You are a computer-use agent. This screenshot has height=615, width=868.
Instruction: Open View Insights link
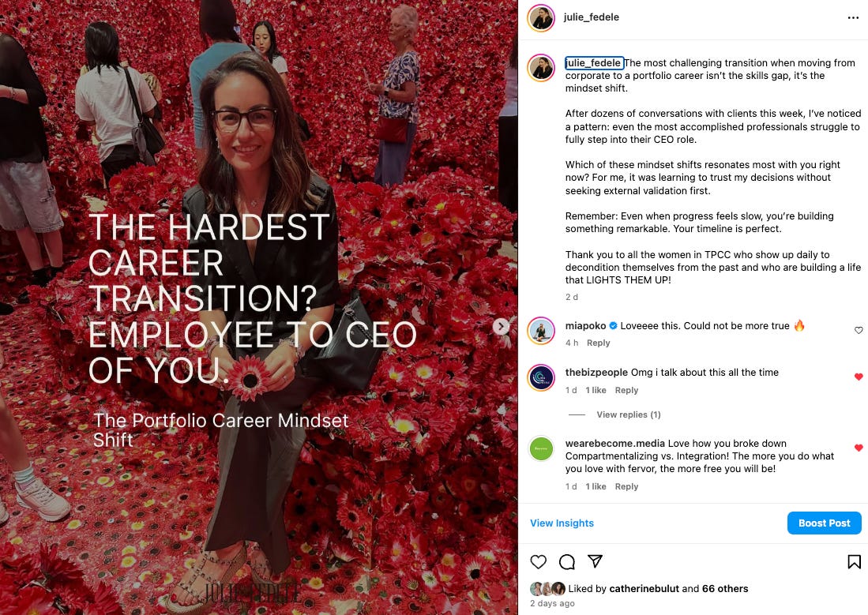coord(562,523)
